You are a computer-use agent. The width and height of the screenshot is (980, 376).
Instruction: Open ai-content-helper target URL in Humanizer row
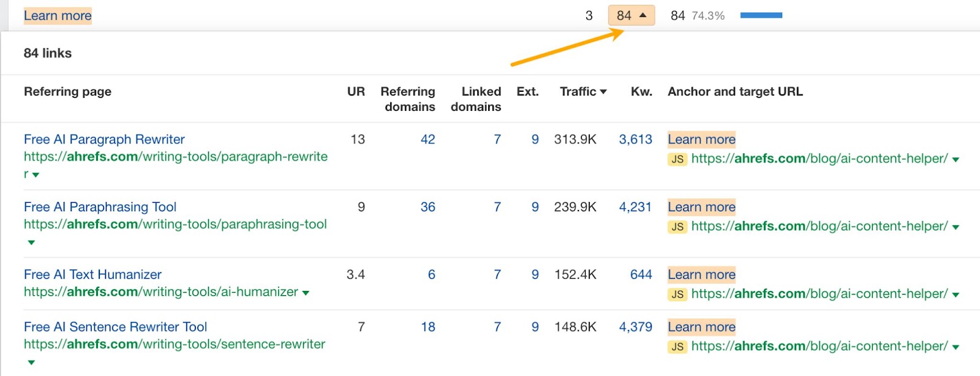click(x=820, y=294)
